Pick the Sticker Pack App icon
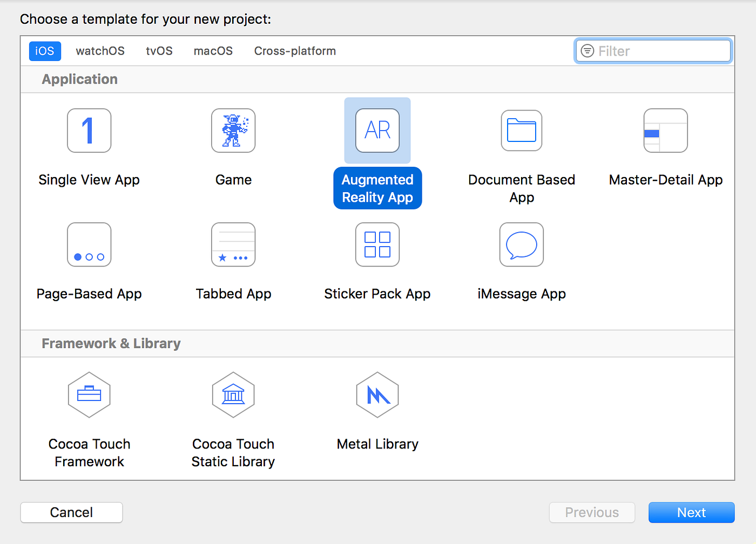Viewport: 756px width, 544px height. pos(377,244)
